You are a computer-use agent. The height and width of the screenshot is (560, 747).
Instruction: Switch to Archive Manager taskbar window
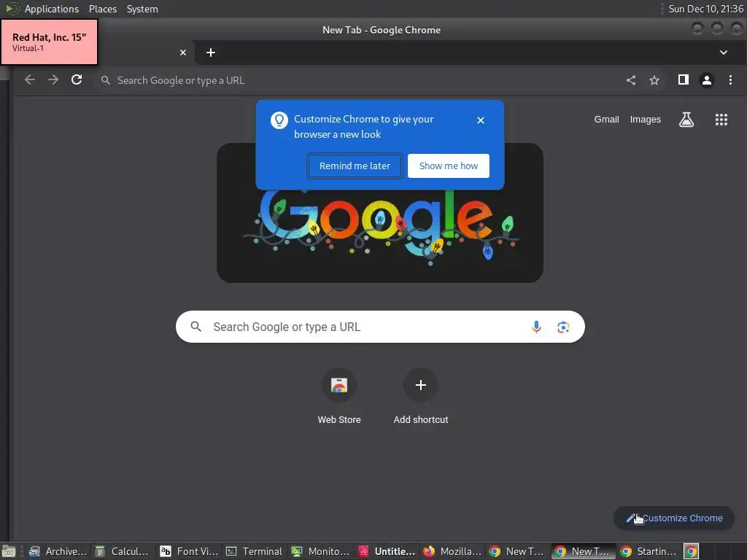point(58,551)
